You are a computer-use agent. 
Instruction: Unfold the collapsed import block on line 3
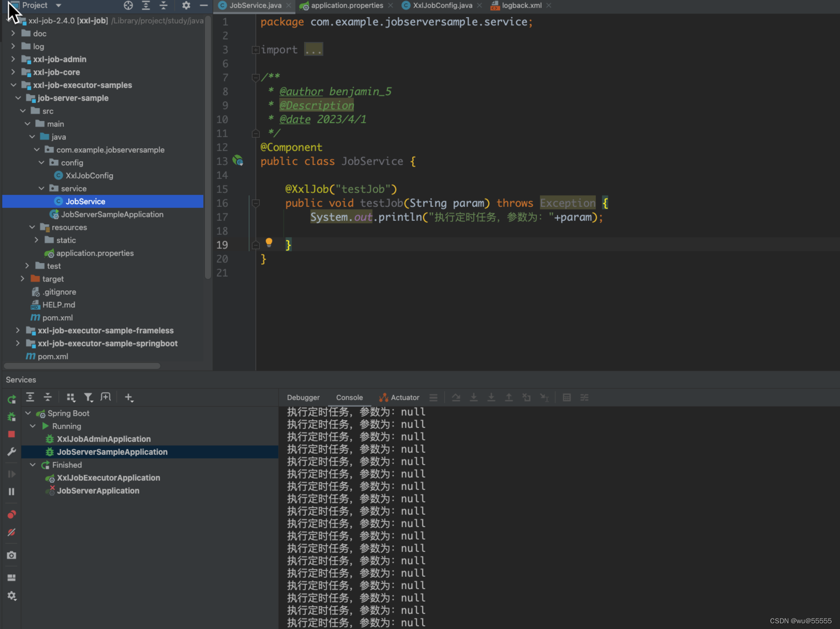pyautogui.click(x=256, y=50)
